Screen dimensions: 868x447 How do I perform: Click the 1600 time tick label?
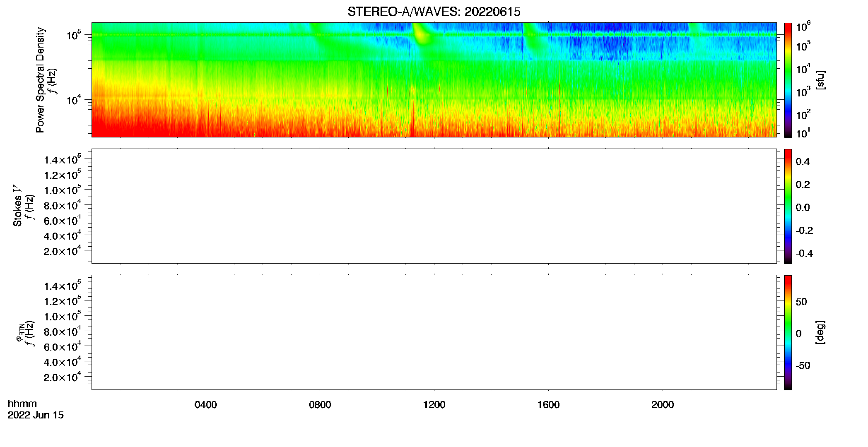[548, 405]
